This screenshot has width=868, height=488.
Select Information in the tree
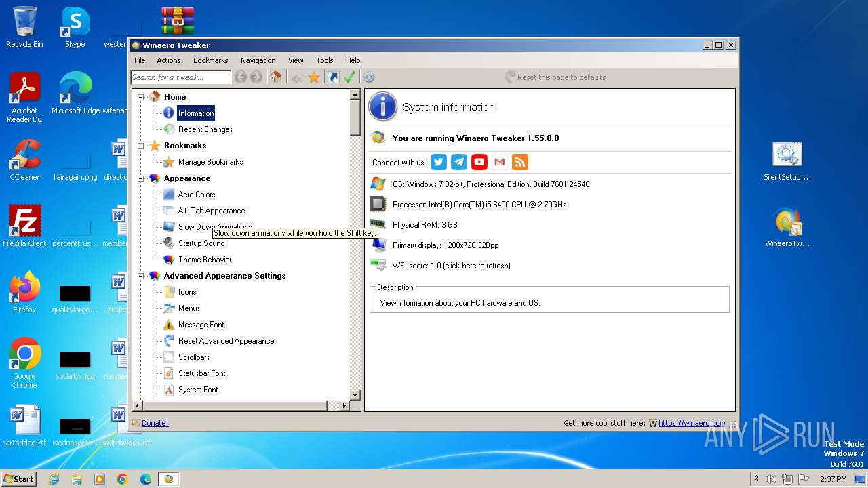pos(196,113)
